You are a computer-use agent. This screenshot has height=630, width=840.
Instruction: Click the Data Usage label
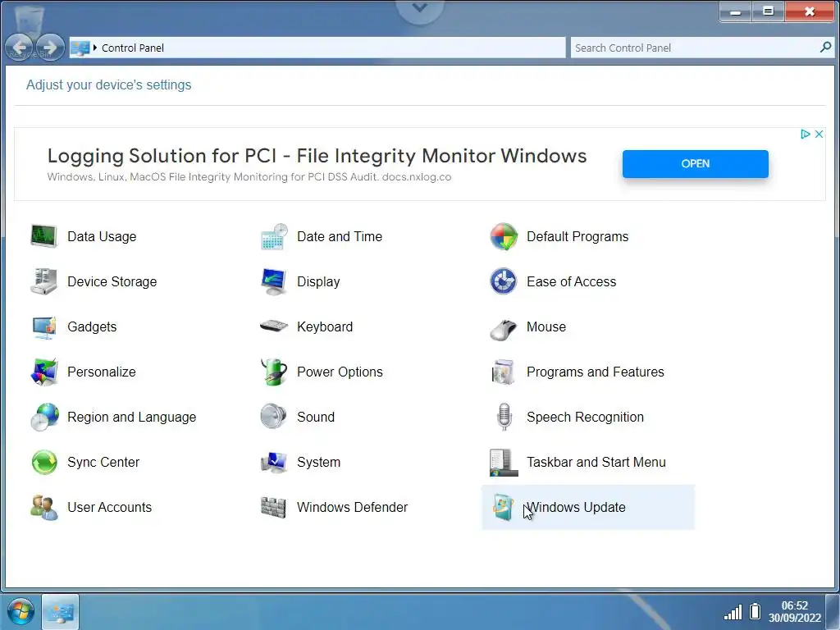pyautogui.click(x=102, y=237)
